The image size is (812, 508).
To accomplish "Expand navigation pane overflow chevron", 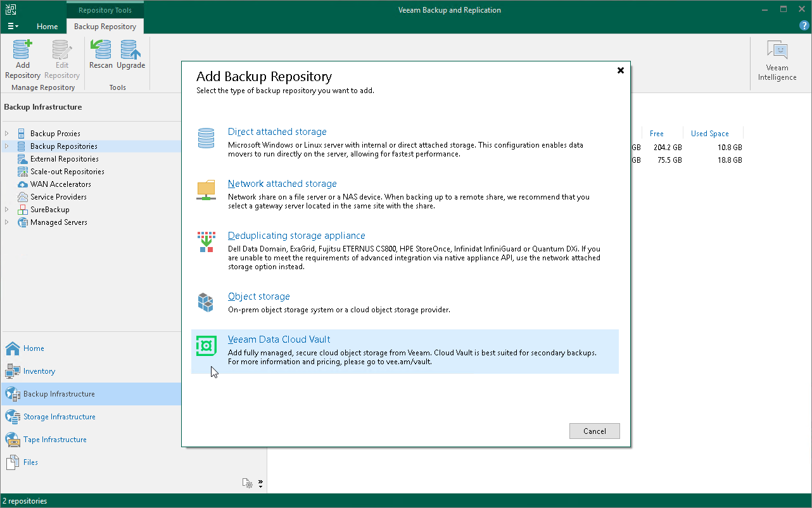I will coord(260,483).
